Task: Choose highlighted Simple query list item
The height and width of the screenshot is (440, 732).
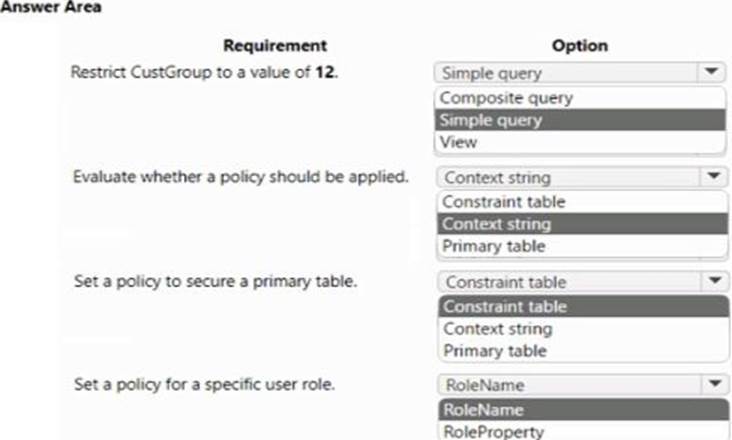Action: coord(580,120)
